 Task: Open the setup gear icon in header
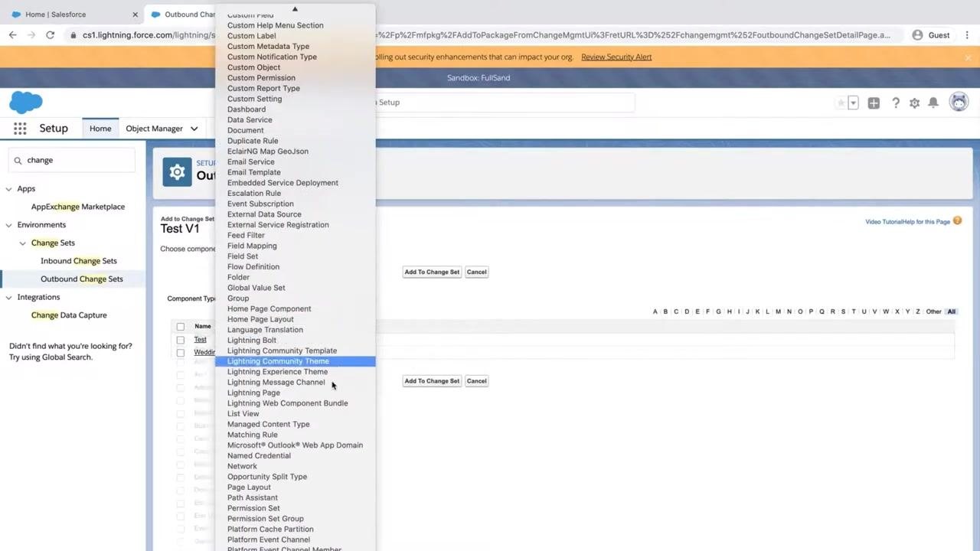pyautogui.click(x=914, y=103)
